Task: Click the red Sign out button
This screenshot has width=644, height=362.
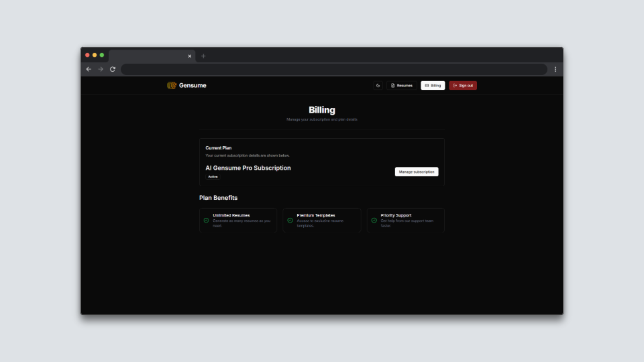Action: click(463, 85)
